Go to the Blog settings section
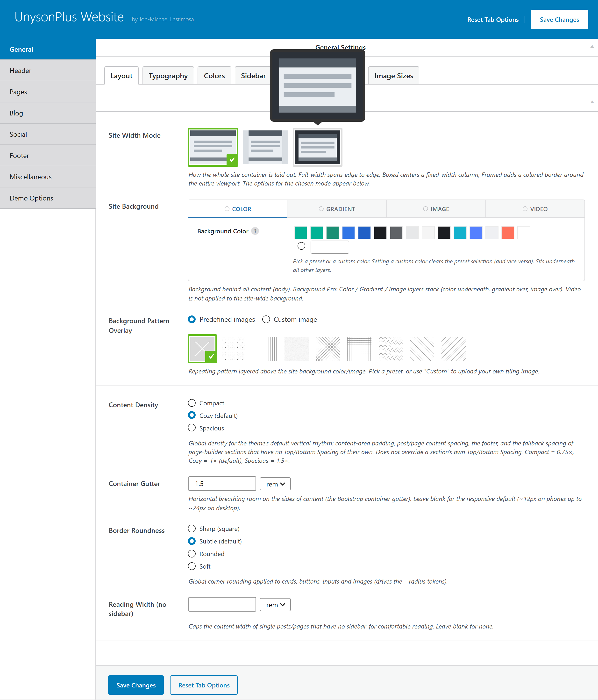 (x=48, y=113)
